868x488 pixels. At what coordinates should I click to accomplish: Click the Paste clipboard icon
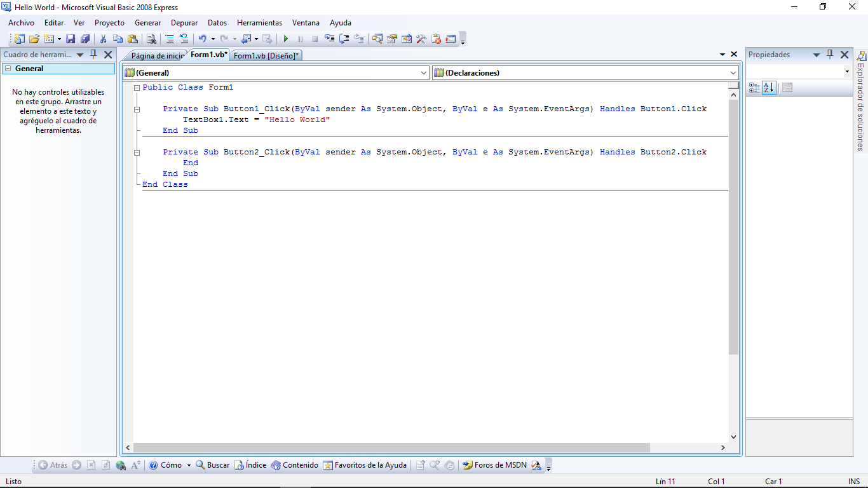133,39
